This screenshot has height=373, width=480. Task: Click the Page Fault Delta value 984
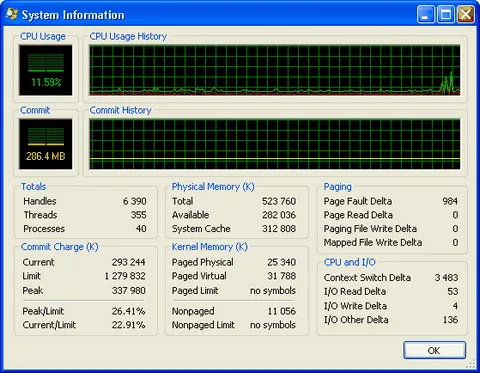coord(450,201)
